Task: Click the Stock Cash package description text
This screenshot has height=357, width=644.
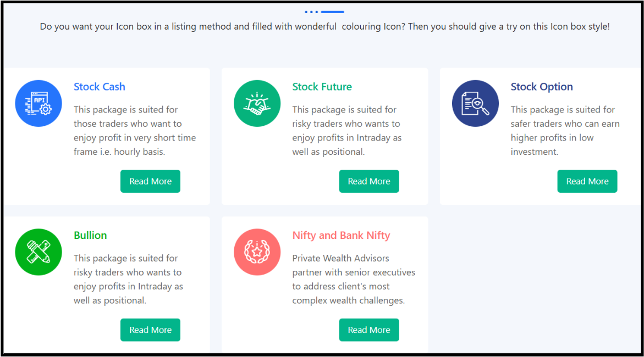Action: click(135, 131)
